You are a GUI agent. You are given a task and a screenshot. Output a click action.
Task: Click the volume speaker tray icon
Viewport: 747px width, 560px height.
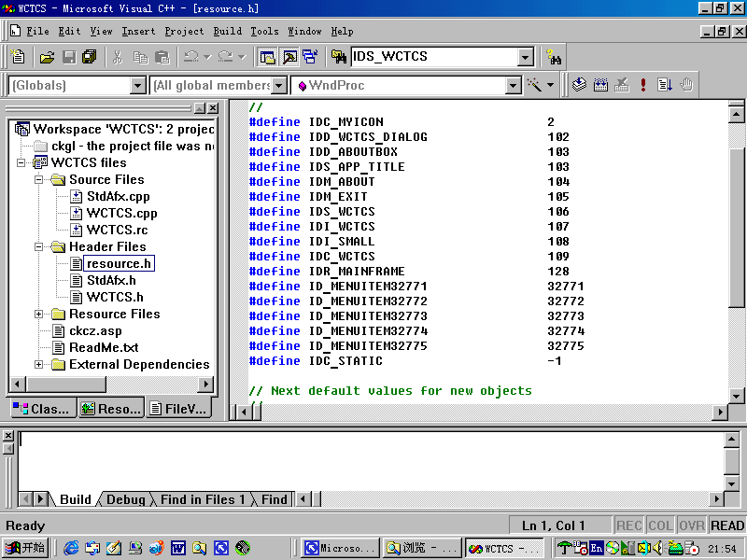(x=657, y=548)
